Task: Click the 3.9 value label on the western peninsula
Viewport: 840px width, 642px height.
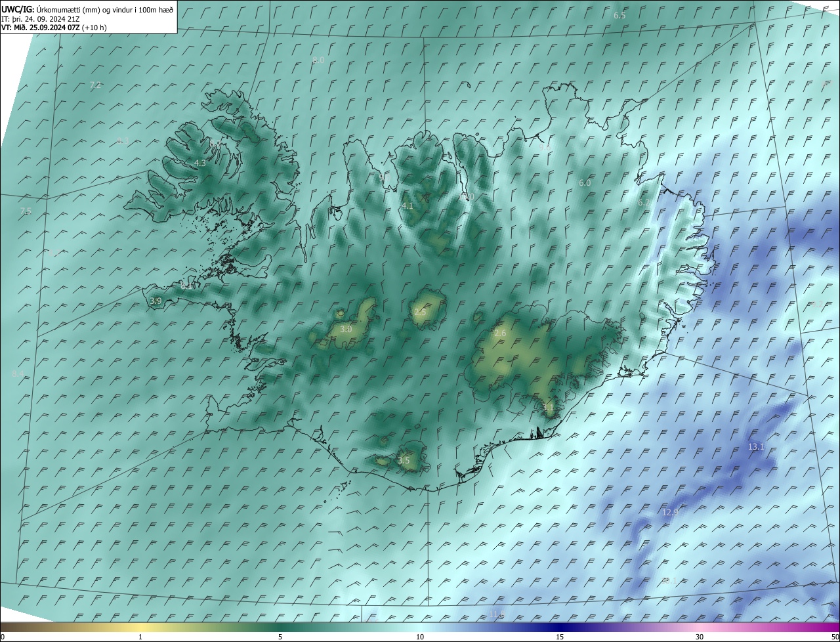Action: [x=156, y=301]
